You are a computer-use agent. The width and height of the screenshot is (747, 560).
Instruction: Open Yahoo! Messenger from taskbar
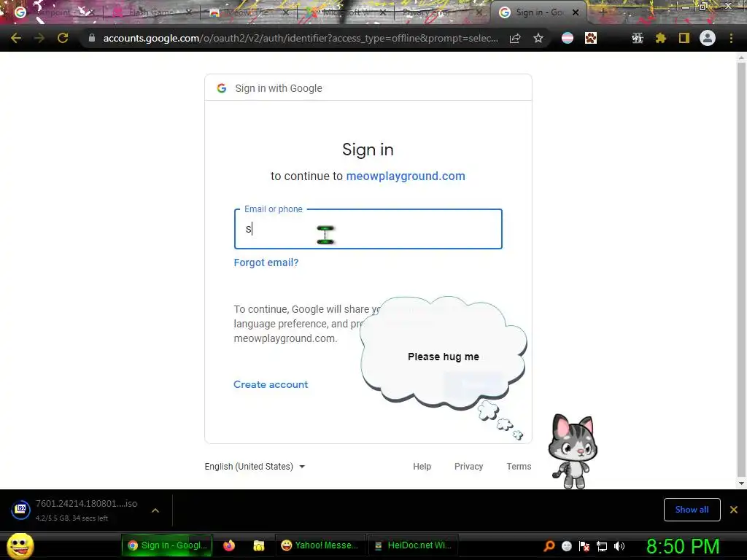[x=320, y=545]
